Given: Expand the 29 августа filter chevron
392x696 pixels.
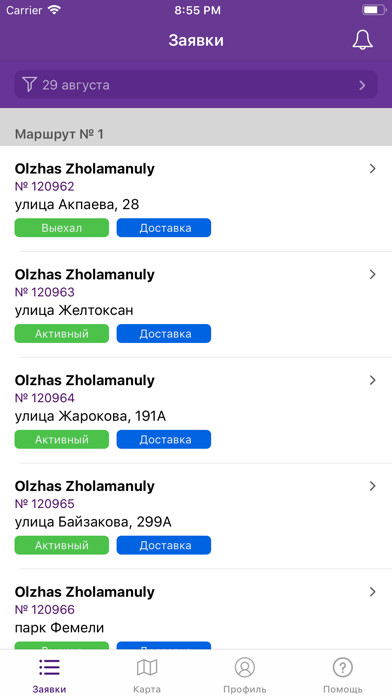Looking at the screenshot, I should point(362,85).
